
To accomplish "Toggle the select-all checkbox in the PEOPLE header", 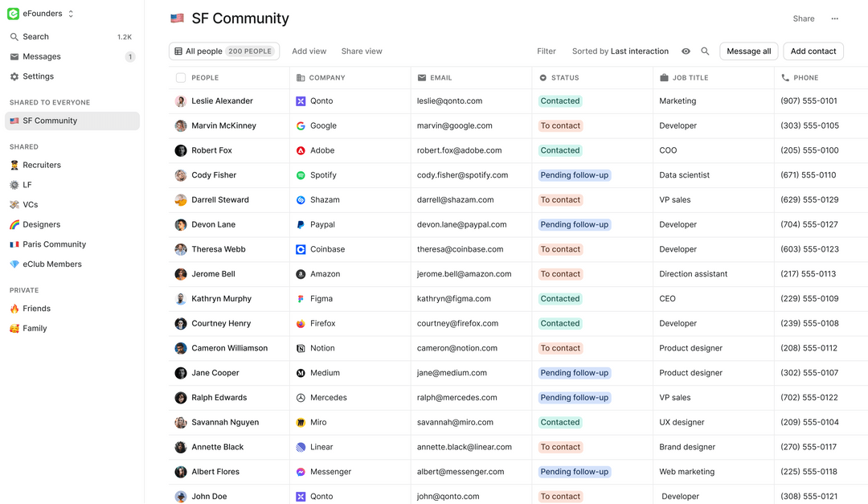I will 181,77.
